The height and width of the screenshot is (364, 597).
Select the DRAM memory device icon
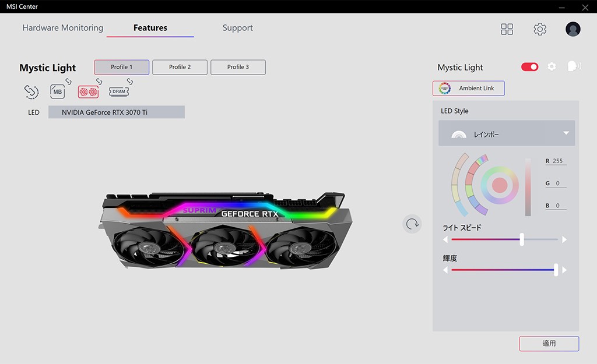(119, 91)
